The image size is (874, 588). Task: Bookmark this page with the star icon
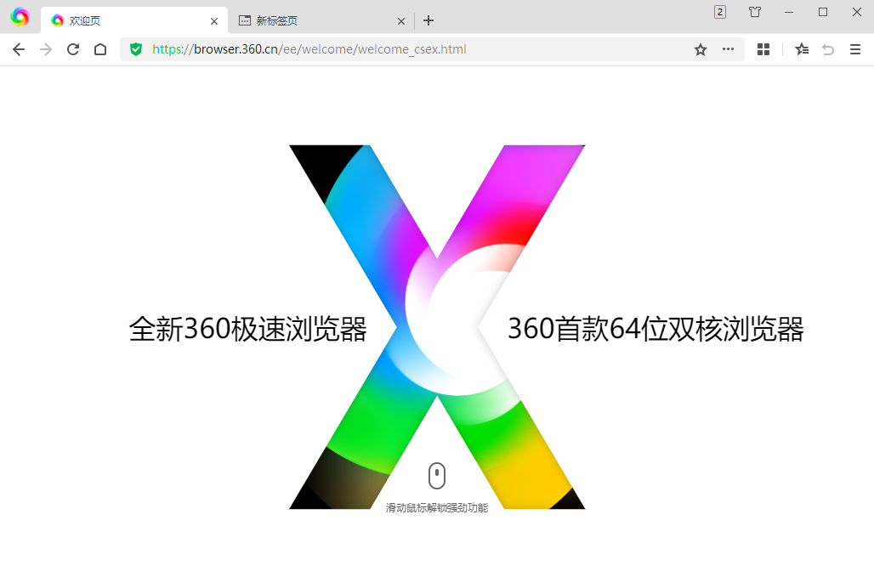[x=700, y=49]
